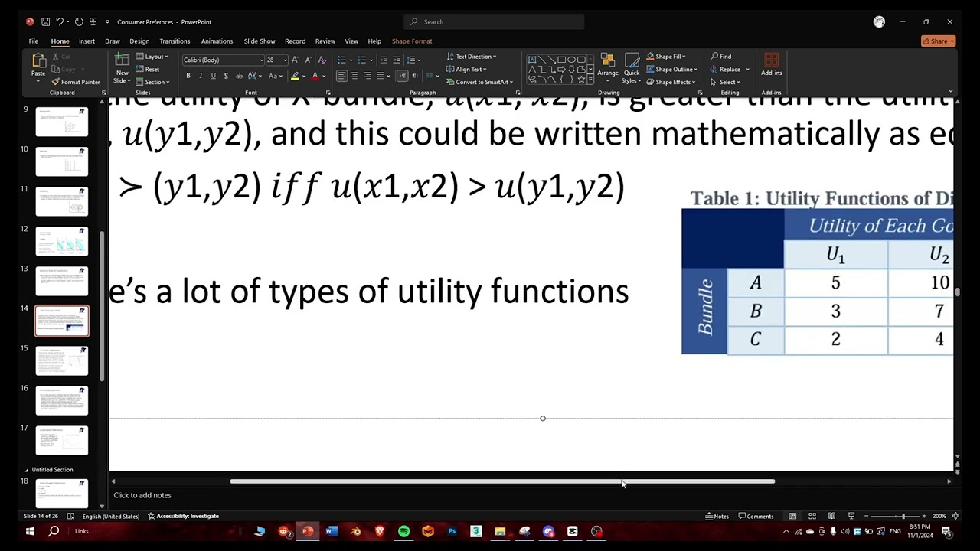980x551 pixels.
Task: Open the Add-ins pane
Action: (771, 65)
